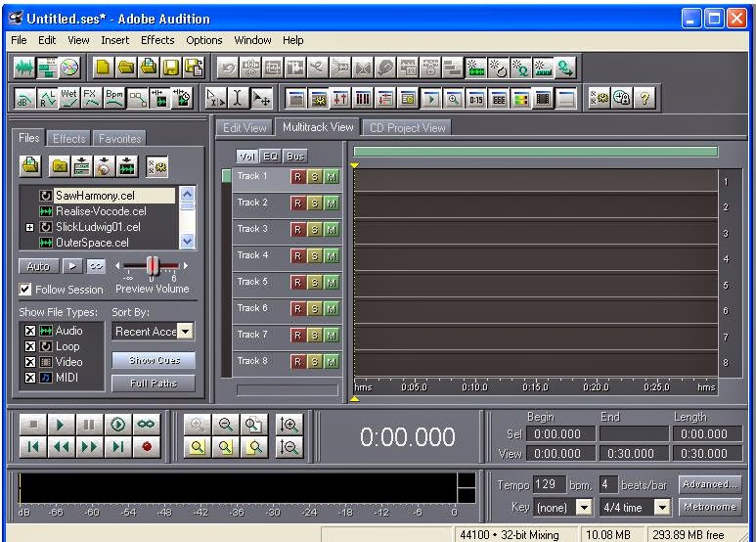Select the time selection I-beam tool
This screenshot has width=756, height=542.
[238, 98]
